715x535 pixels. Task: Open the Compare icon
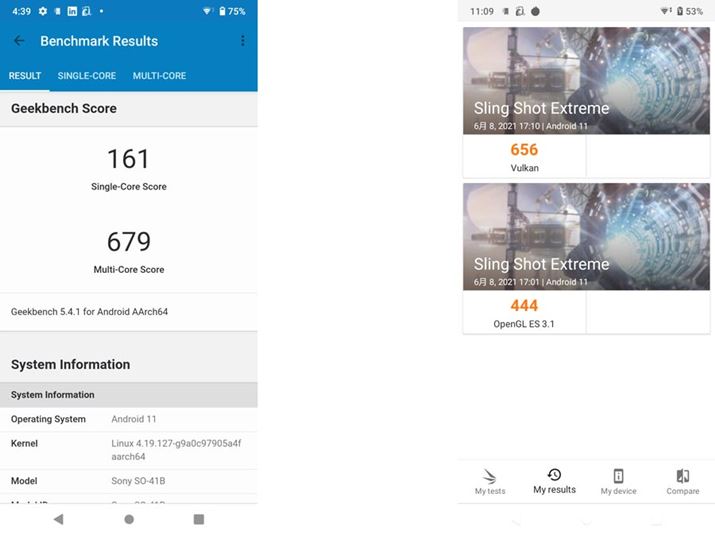[x=683, y=476]
